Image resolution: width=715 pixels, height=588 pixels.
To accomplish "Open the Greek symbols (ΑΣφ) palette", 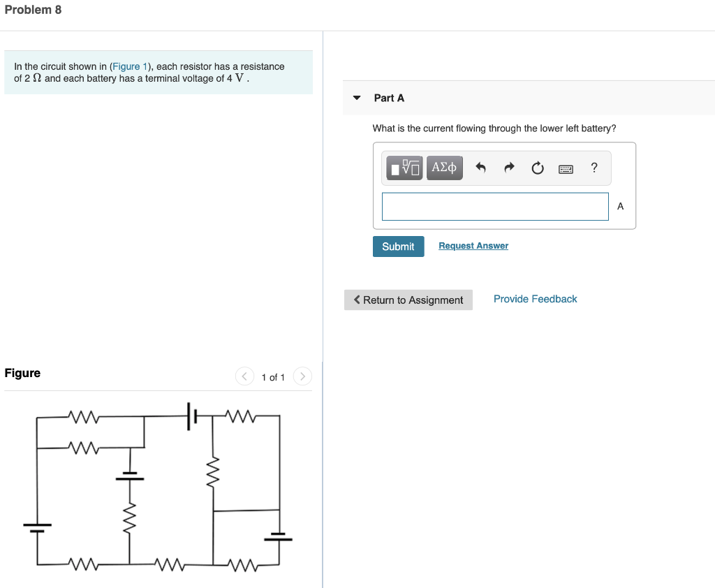I will pos(444,168).
